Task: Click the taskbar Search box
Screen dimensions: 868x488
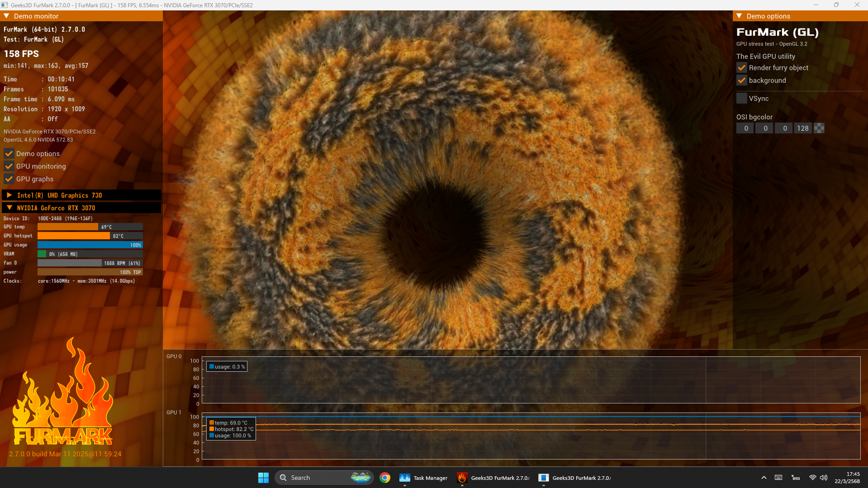Action: [x=324, y=478]
